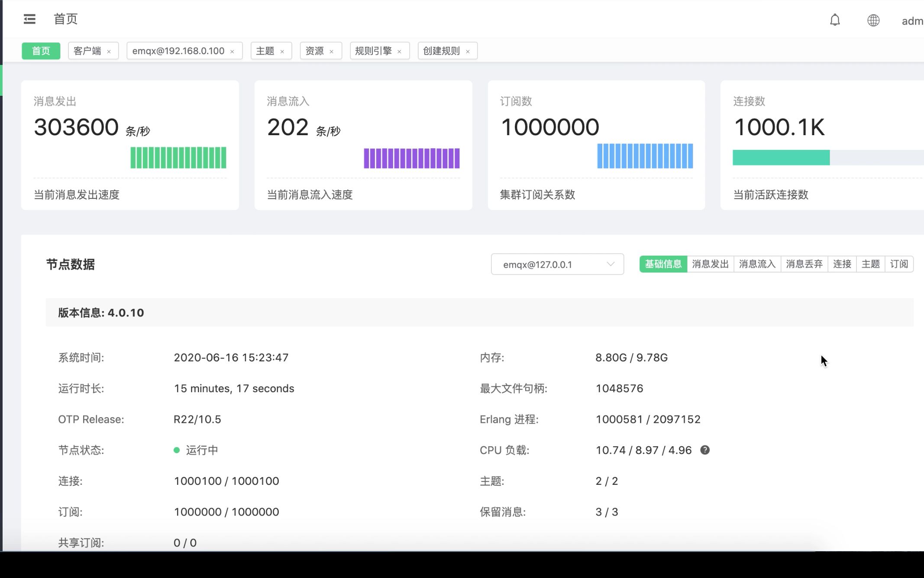
Task: Select the 连接 node data option
Action: point(842,264)
